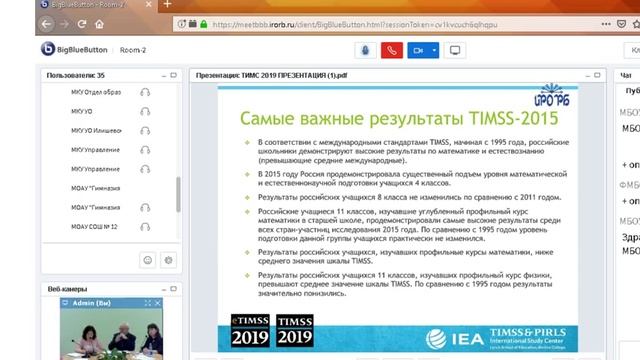Maximize the Веб-камеры panel
The width and height of the screenshot is (640, 360).
[173, 289]
